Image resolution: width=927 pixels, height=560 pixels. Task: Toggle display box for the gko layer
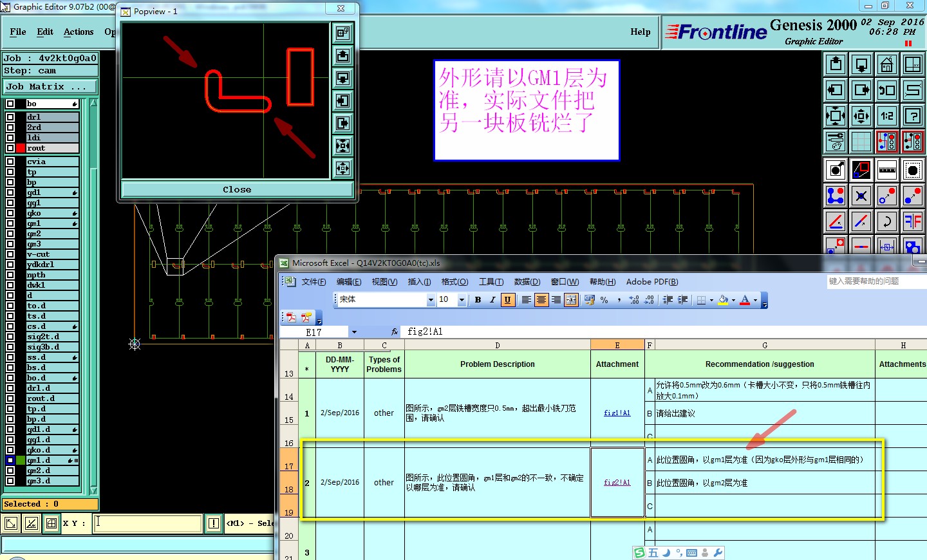click(x=10, y=213)
